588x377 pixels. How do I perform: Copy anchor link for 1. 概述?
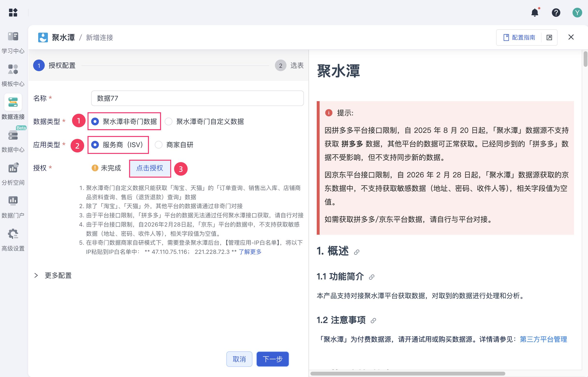tap(357, 252)
